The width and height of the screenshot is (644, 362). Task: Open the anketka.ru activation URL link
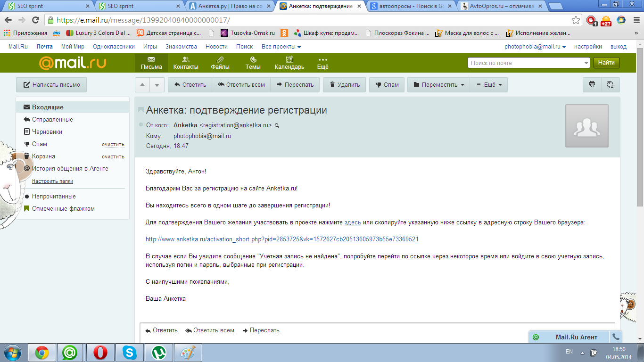[282, 239]
